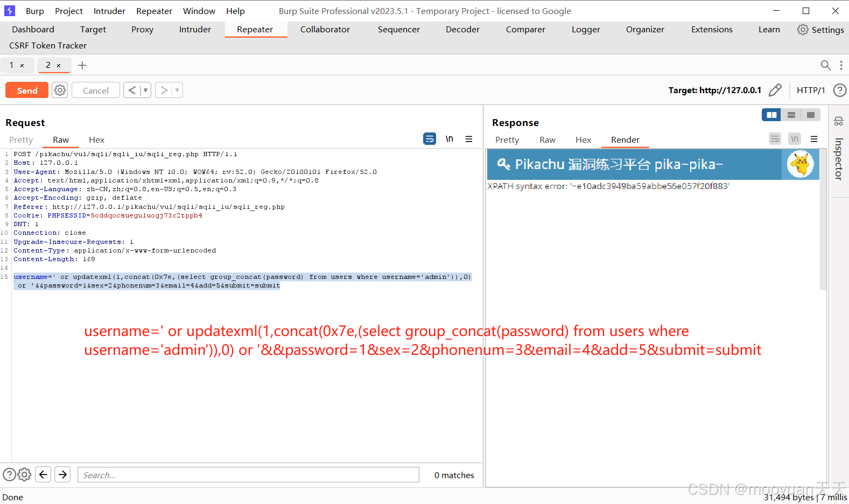Click the Repeater search magnifier icon
The width and height of the screenshot is (849, 504).
825,65
